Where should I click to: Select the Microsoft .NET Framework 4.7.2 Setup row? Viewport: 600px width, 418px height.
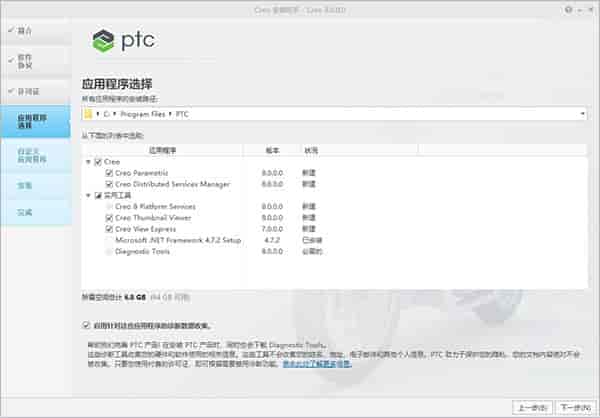click(x=178, y=240)
